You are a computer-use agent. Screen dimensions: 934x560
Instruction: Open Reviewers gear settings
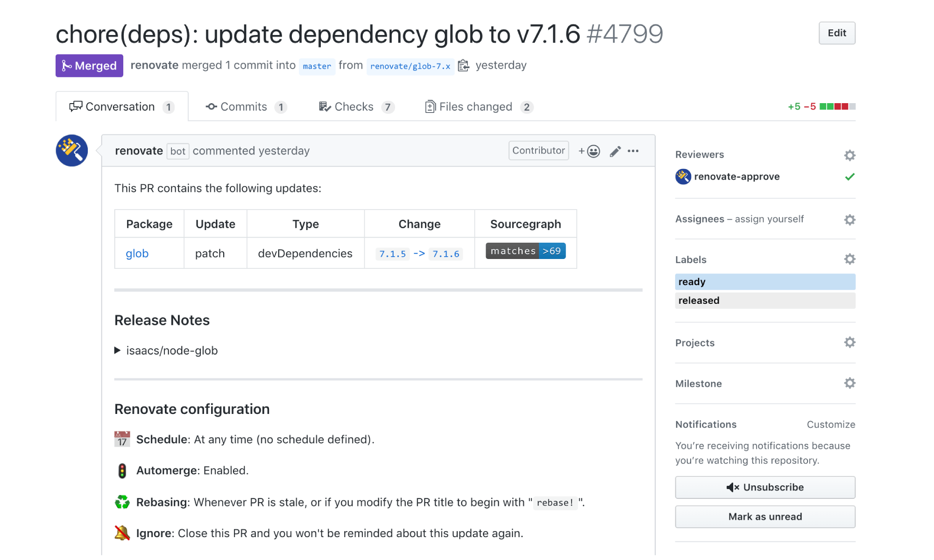(849, 155)
